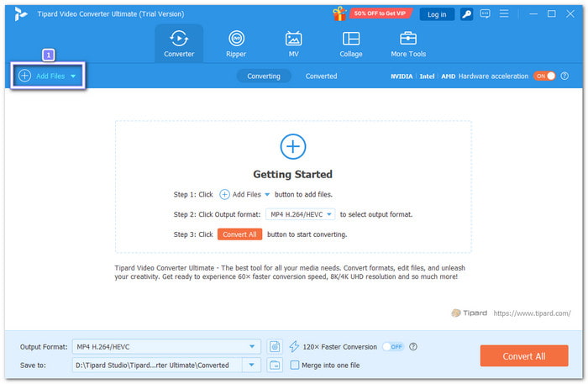Open the Collage module
Image resolution: width=588 pixels, height=384 pixels.
(x=351, y=44)
